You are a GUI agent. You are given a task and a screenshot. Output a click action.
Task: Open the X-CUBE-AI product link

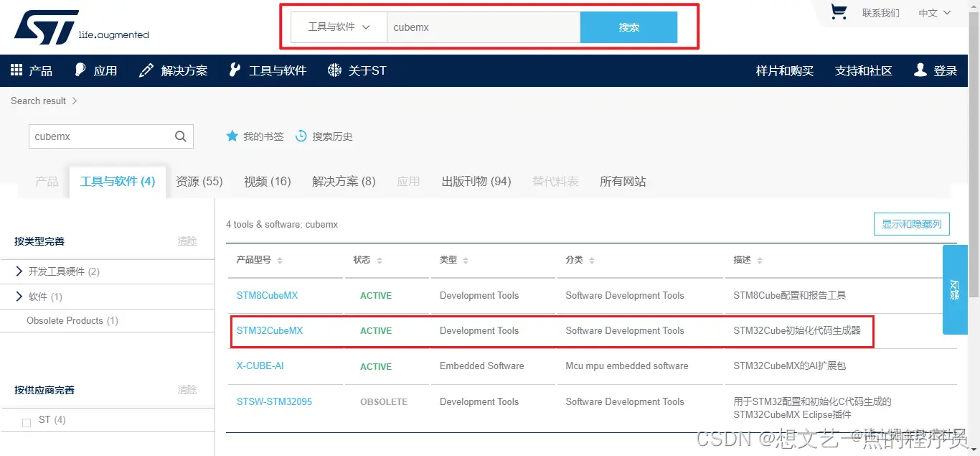260,366
